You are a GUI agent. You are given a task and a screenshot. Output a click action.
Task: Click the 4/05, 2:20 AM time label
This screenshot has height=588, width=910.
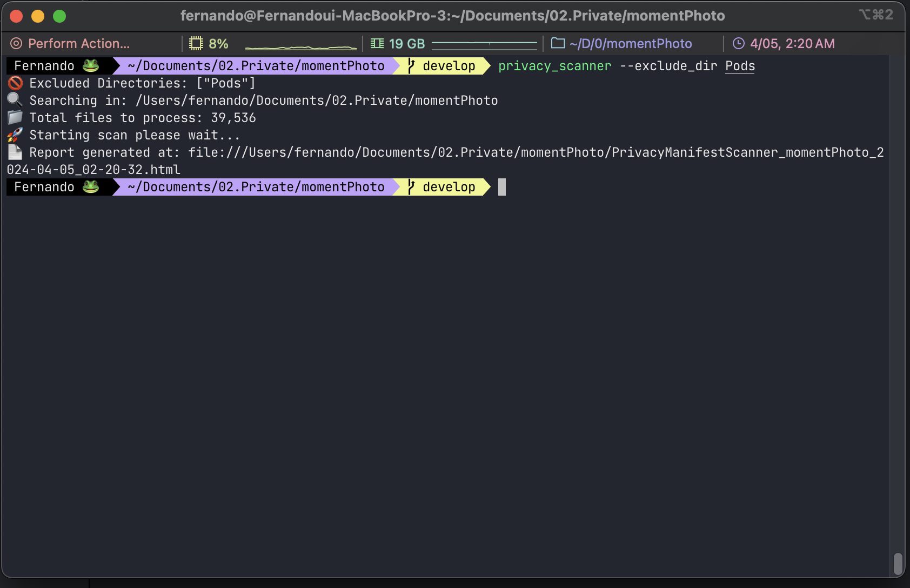(792, 44)
